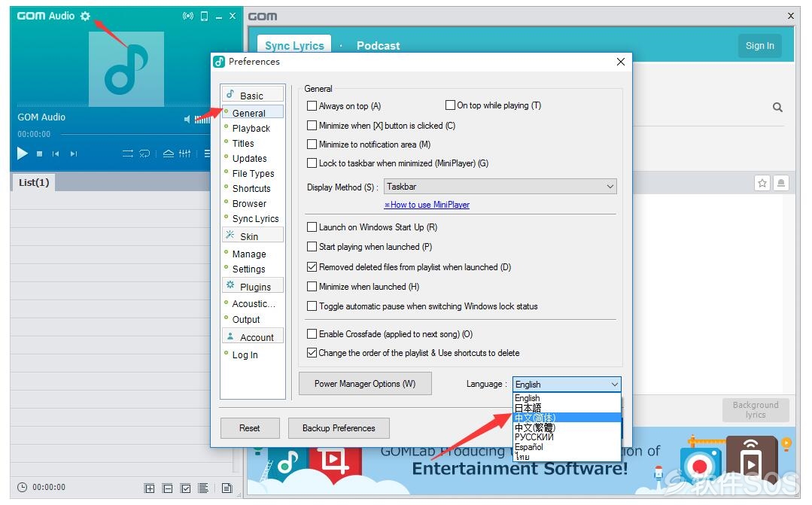Click the playlist document icon
812x505 pixels.
click(x=227, y=488)
